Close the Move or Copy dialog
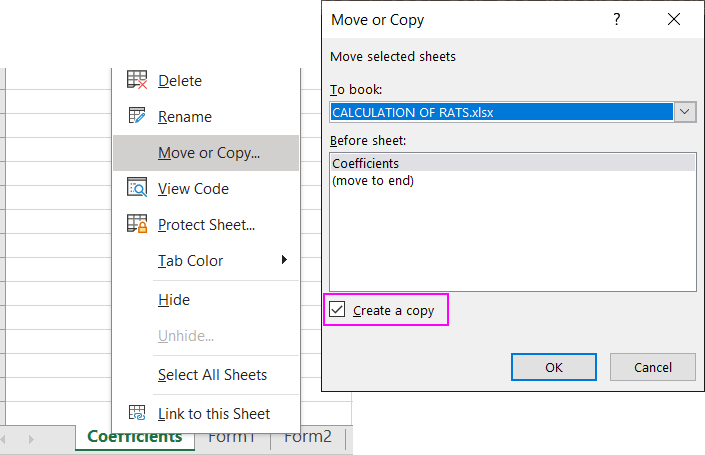The width and height of the screenshot is (705, 455). (676, 20)
